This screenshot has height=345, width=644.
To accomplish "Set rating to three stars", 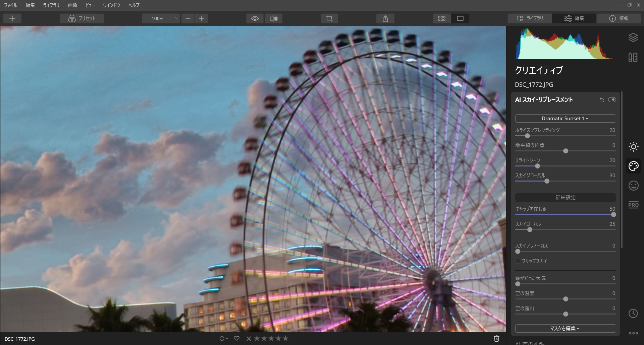I will [271, 338].
